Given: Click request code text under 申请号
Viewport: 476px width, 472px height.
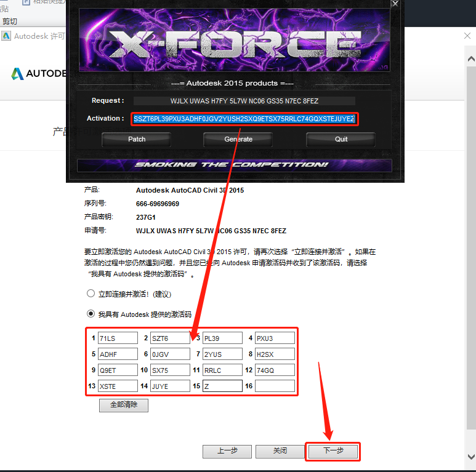Looking at the screenshot, I should click(211, 231).
